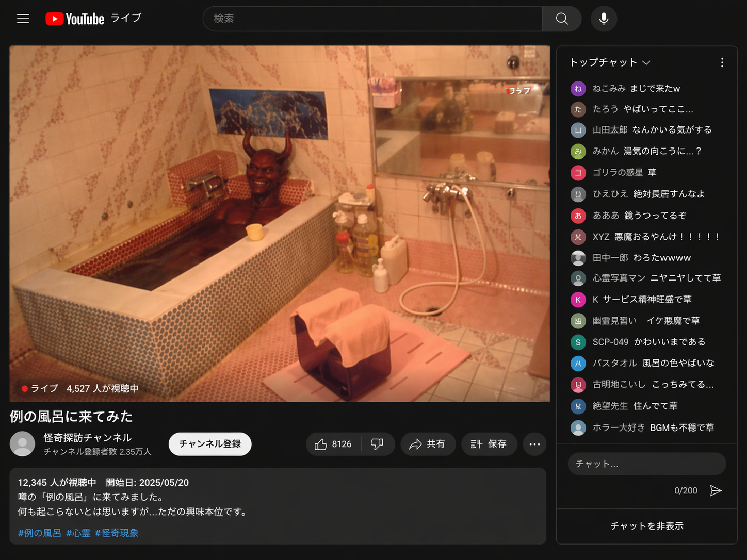Open the 保存 save-to-playlist menu
The width and height of the screenshot is (747, 560).
(x=489, y=444)
